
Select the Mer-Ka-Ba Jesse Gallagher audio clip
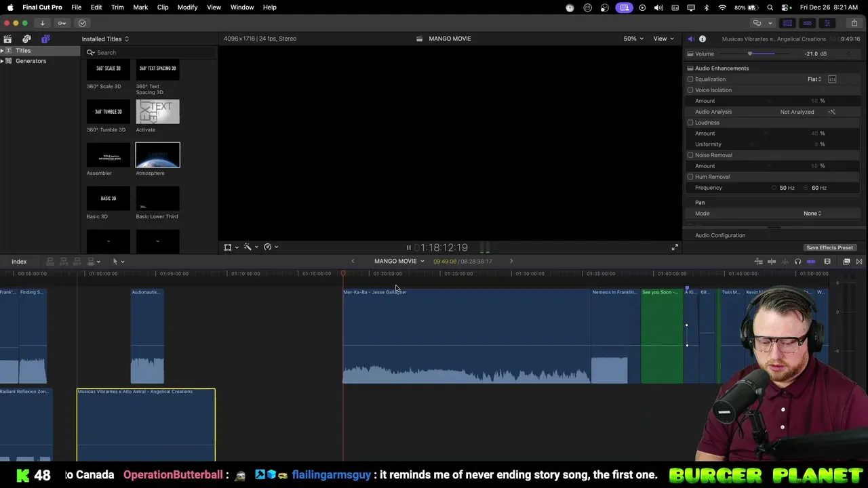coord(467,336)
